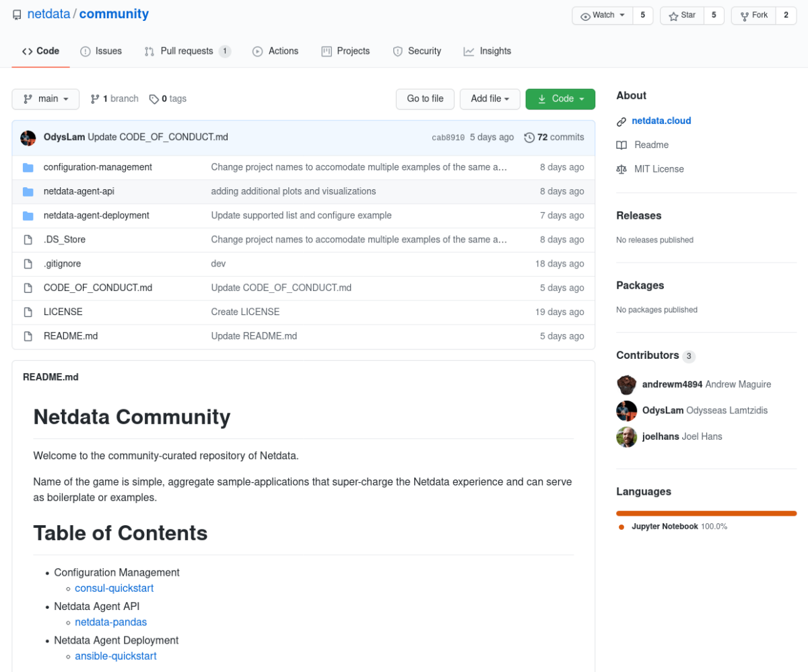808x672 pixels.
Task: Click the commit history clock icon
Action: [x=529, y=137]
